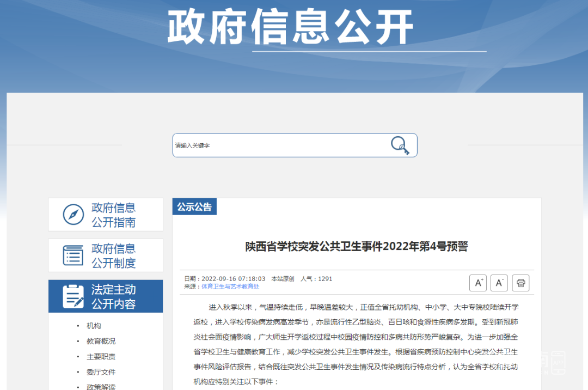
Task: Click the article title 陕西省学校突发公共卫生事件2022年第4号预警
Action: click(x=357, y=247)
